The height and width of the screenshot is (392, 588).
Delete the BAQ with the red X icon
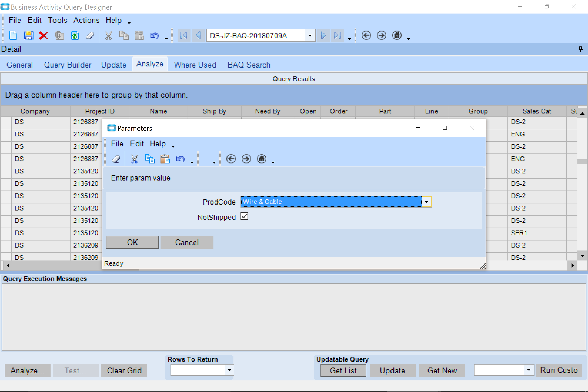coord(44,35)
